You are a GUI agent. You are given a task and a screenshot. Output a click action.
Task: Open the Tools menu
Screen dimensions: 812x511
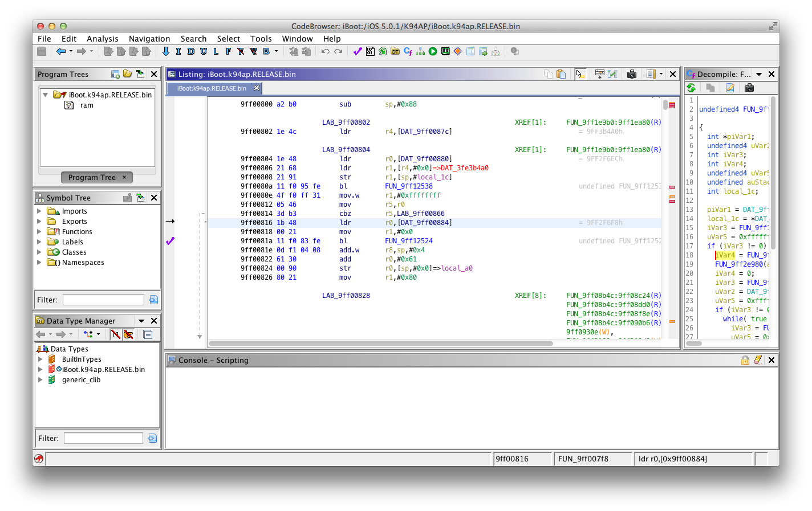point(261,39)
